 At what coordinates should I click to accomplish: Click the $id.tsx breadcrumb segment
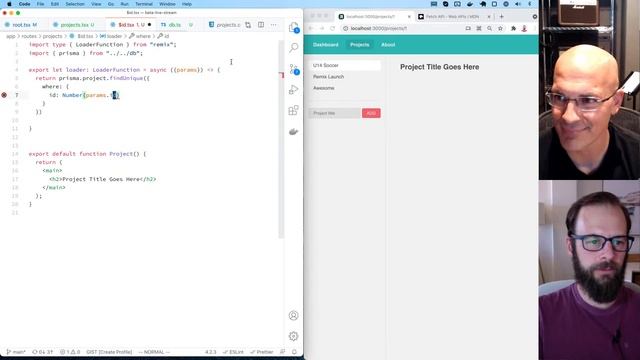tap(82, 36)
